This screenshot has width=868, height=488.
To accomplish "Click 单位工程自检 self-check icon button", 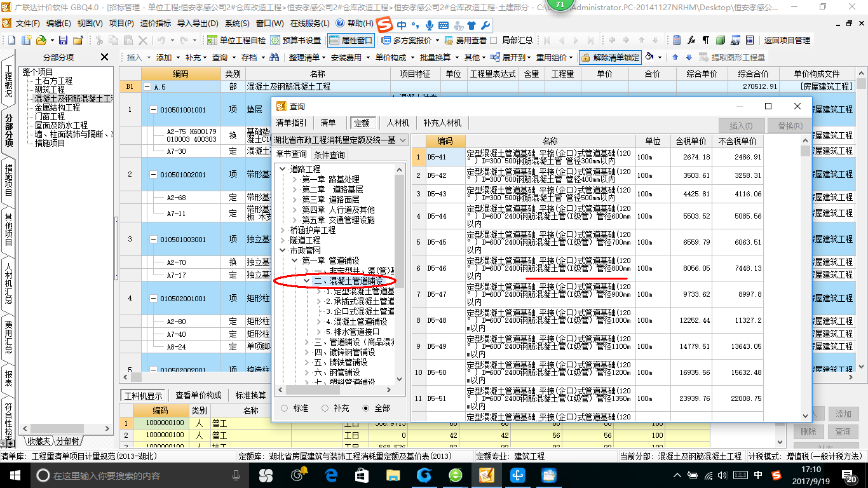I will click(x=237, y=40).
